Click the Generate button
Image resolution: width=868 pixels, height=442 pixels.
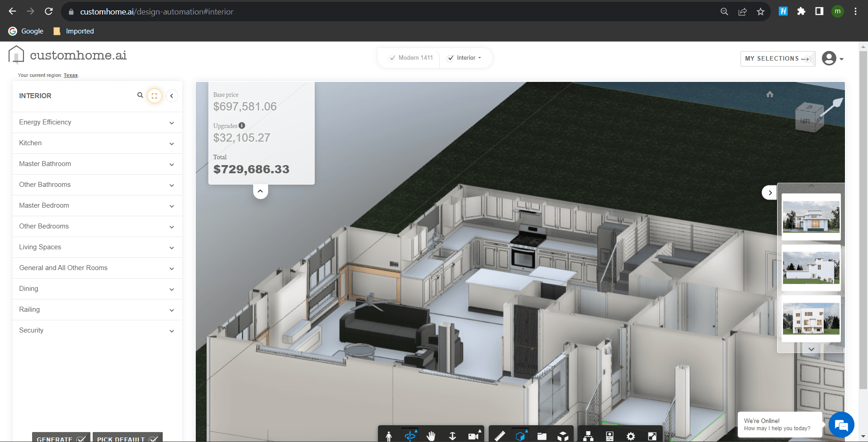click(x=61, y=437)
